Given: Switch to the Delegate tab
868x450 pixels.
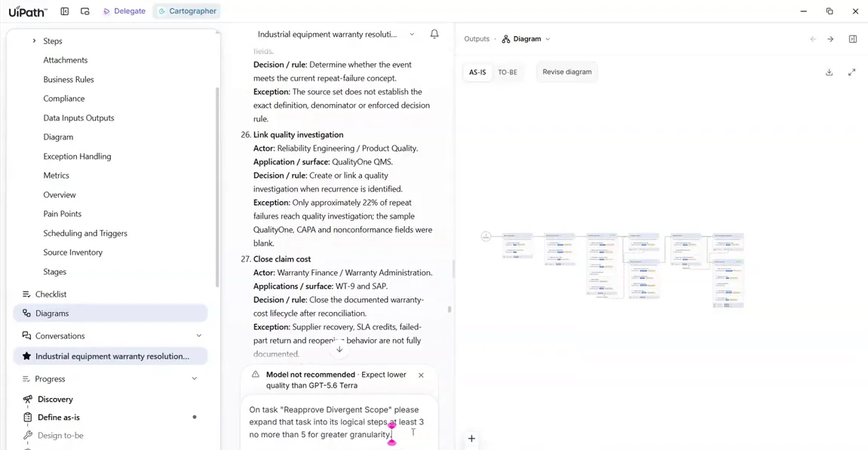Looking at the screenshot, I should (x=124, y=11).
